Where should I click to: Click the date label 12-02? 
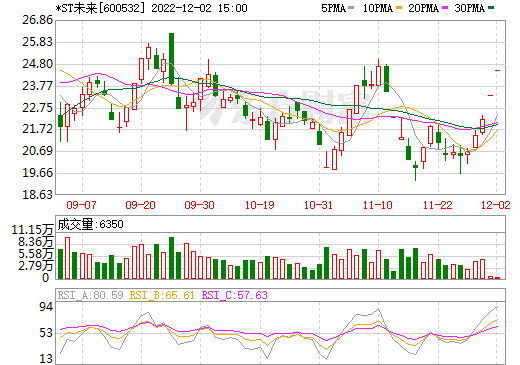(496, 205)
